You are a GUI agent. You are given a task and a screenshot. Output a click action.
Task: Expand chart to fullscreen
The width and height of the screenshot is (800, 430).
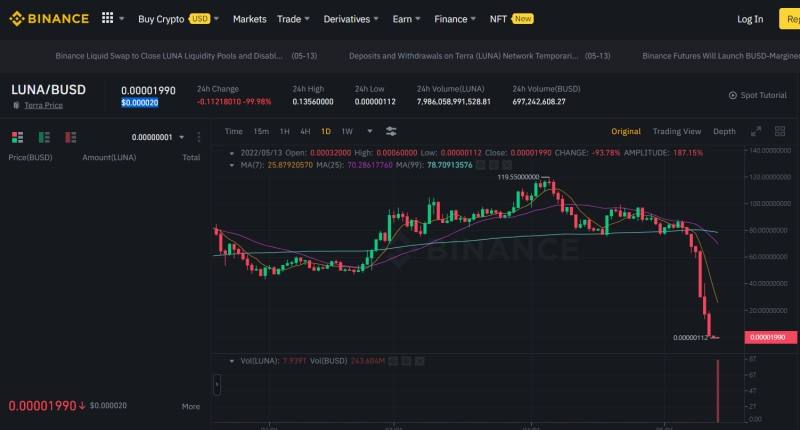(756, 132)
